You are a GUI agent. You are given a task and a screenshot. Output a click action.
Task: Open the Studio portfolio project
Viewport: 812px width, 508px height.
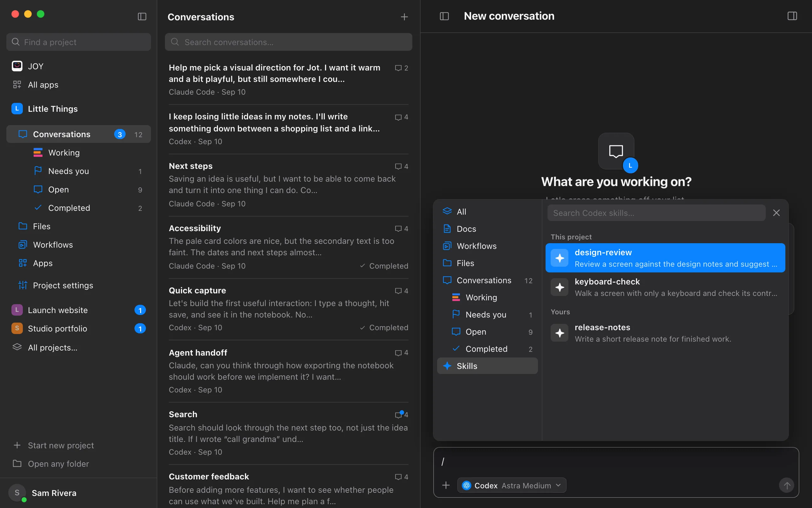pos(79,328)
